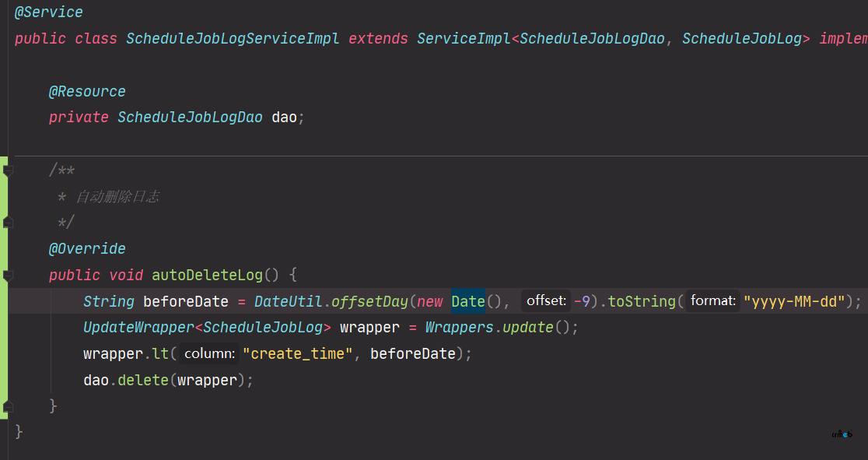This screenshot has height=460, width=868.
Task: Click the 'new' keyword before Date
Action: tap(429, 301)
